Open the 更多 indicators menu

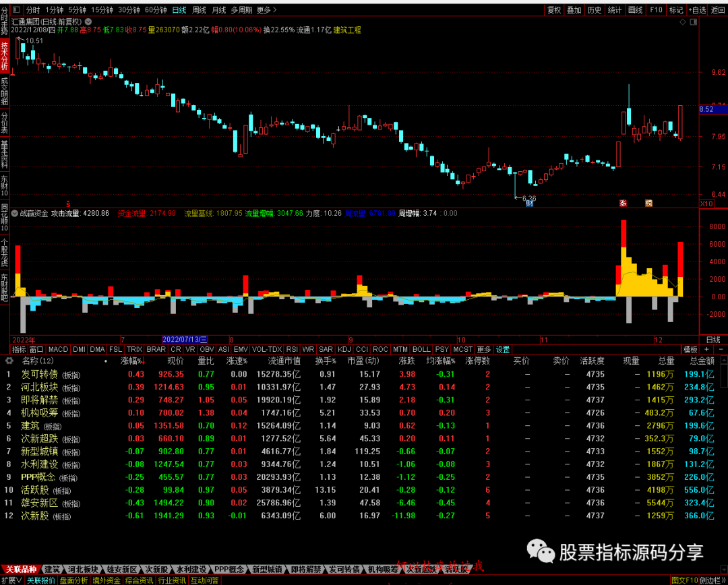click(483, 349)
